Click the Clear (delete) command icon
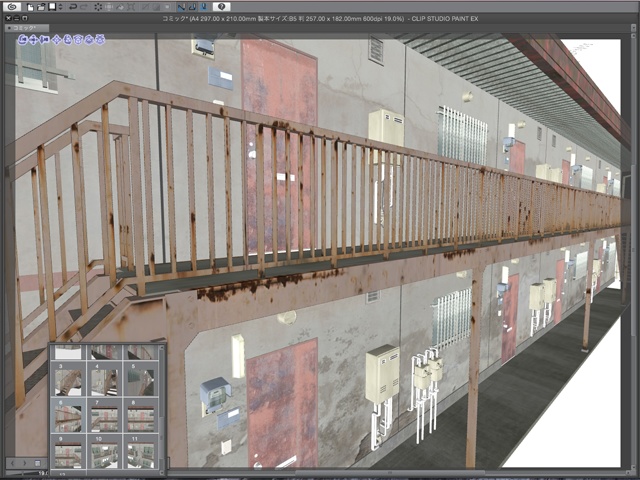Viewport: 640px width, 480px height. [x=98, y=7]
